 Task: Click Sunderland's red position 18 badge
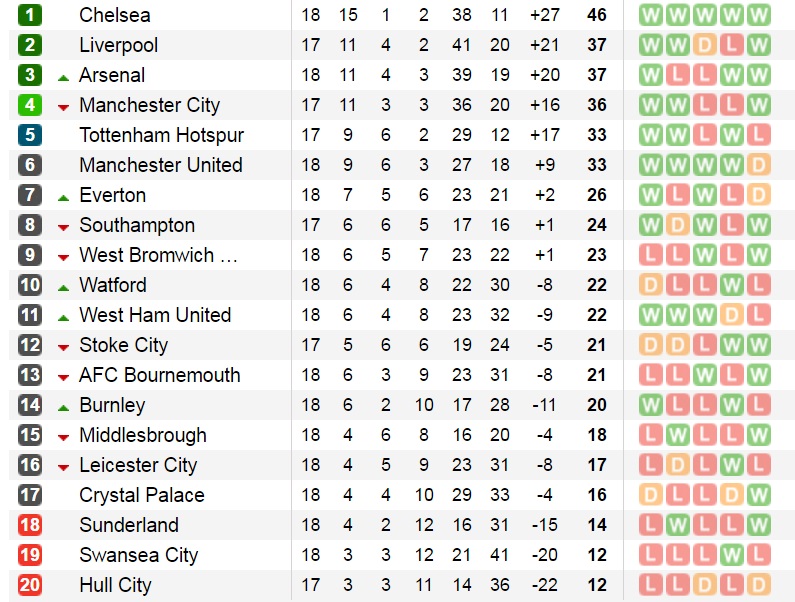[29, 525]
